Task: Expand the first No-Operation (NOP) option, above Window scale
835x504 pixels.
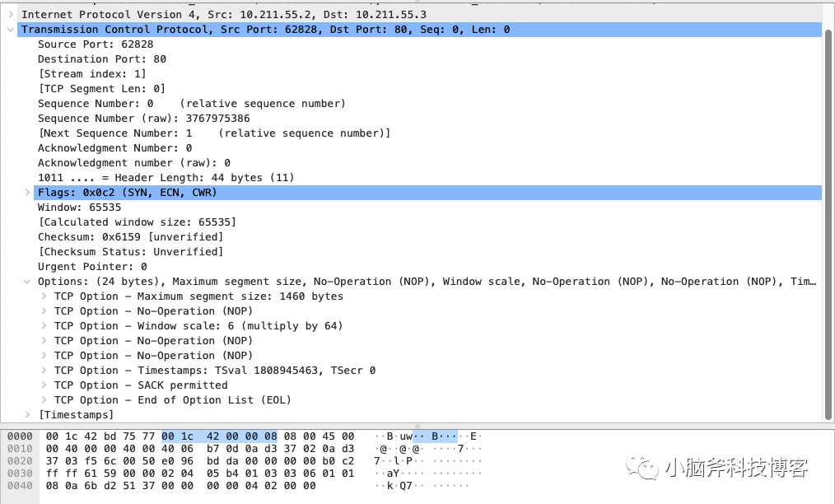Action: point(44,310)
